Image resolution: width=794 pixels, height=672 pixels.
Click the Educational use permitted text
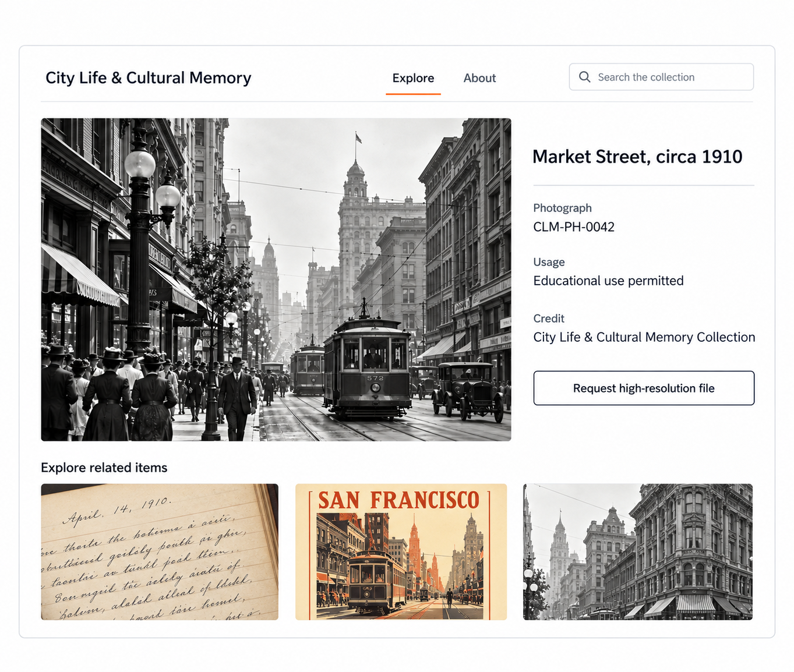(608, 281)
